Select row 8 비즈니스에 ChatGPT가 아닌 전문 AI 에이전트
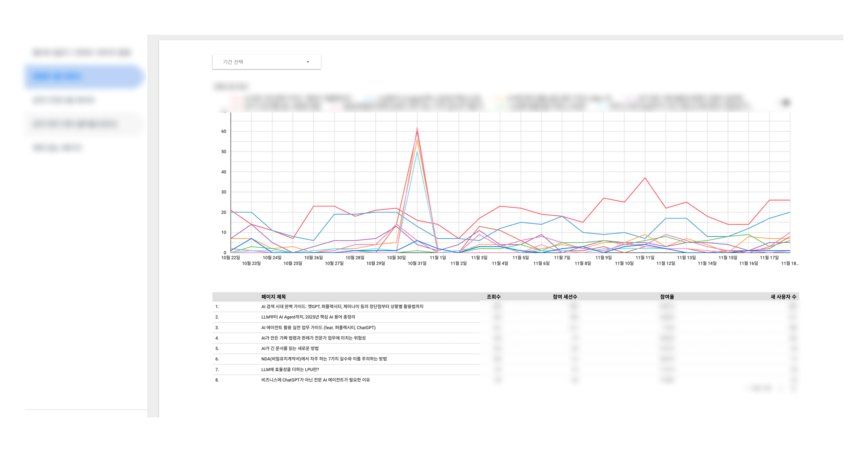The height and width of the screenshot is (452, 868). pos(315,380)
